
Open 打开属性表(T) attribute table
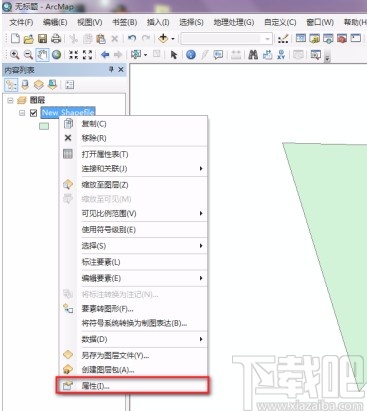134,154
